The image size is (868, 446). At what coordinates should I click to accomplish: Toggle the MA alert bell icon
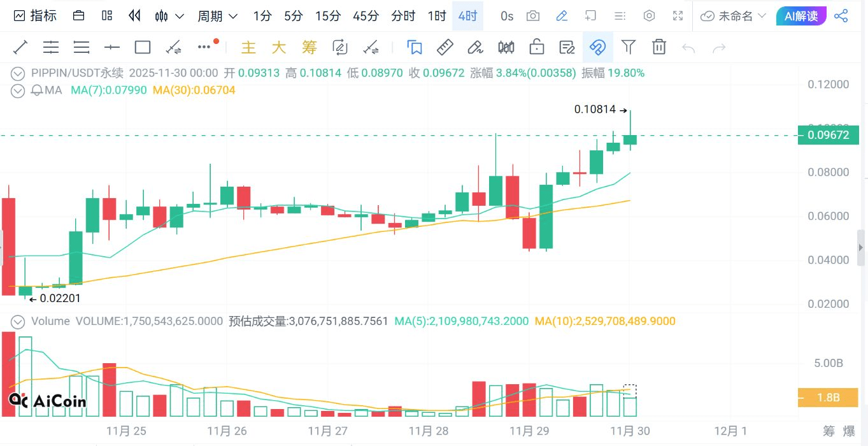36,90
